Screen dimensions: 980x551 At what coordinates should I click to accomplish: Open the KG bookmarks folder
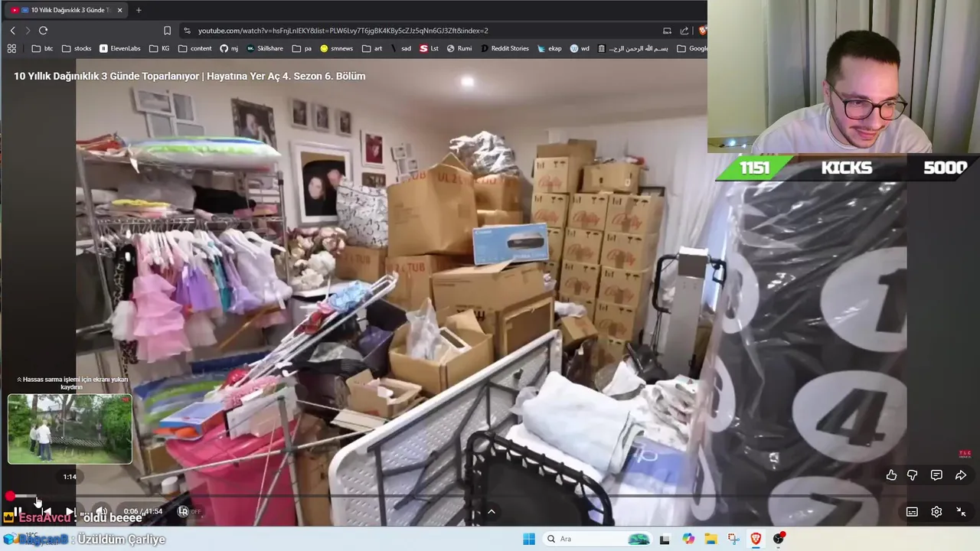(x=159, y=48)
